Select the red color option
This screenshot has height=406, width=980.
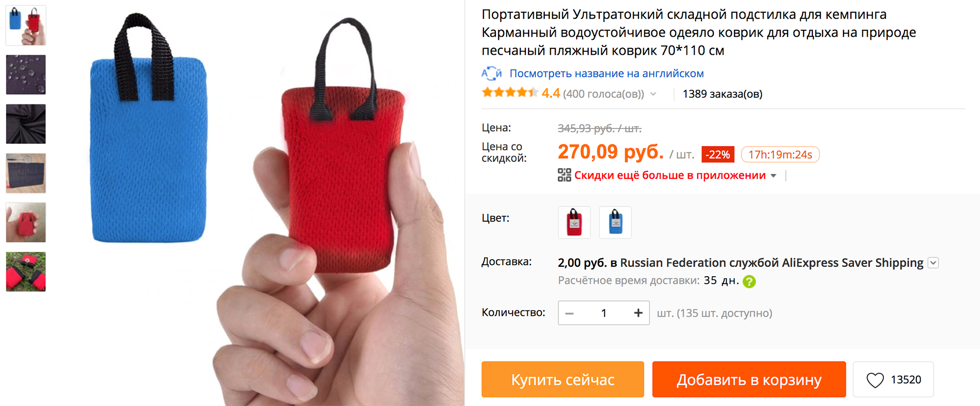tap(574, 222)
